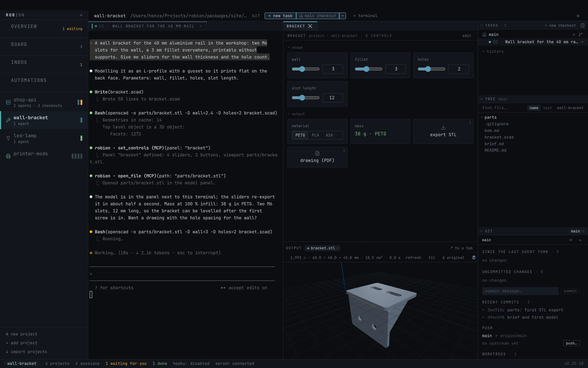Click the drawing (PDF) document button
This screenshot has height=368, width=588.
point(317,157)
